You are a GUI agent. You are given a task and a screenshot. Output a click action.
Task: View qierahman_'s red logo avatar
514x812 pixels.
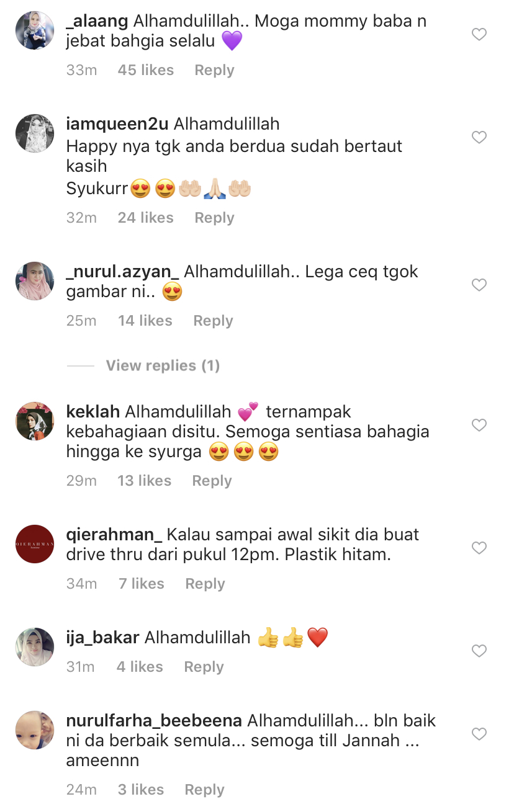point(35,544)
